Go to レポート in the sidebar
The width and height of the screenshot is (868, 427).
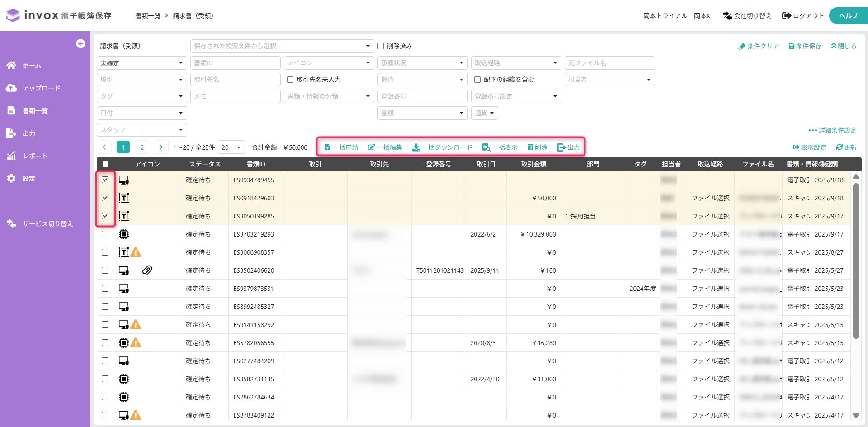click(35, 156)
